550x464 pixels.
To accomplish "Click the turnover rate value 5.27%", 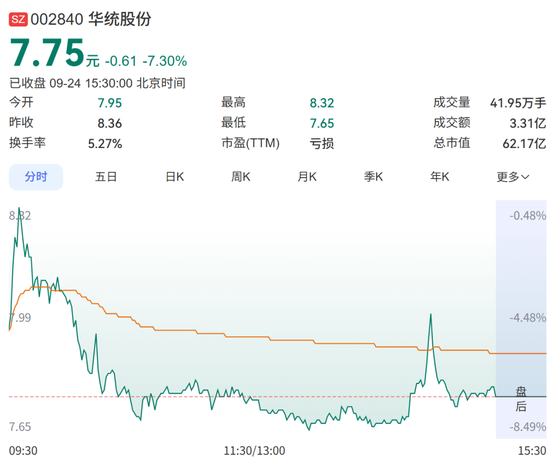I will coord(105,144).
